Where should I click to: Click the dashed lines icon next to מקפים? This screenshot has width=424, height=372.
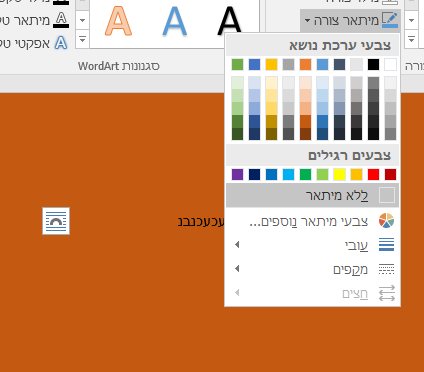click(387, 269)
